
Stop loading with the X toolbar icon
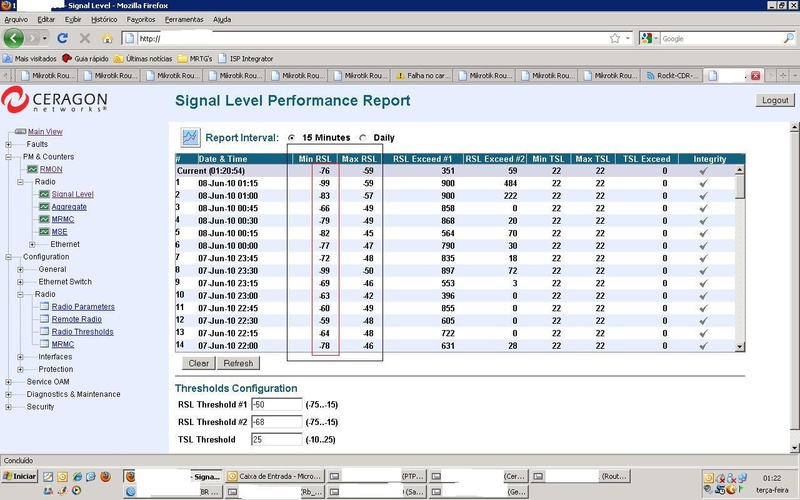(85, 38)
